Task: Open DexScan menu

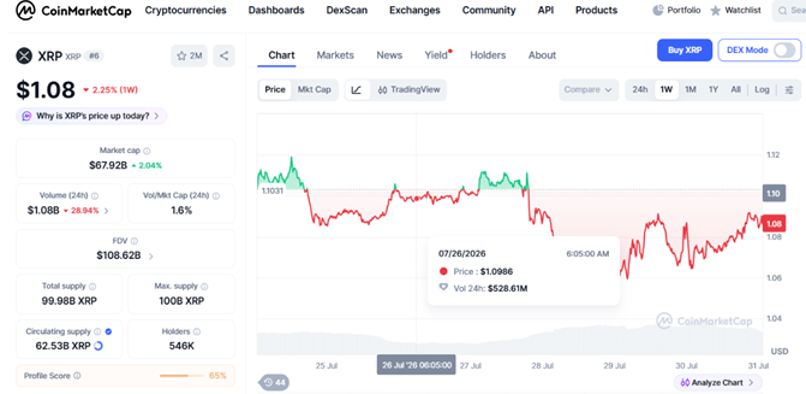Action: coord(346,10)
